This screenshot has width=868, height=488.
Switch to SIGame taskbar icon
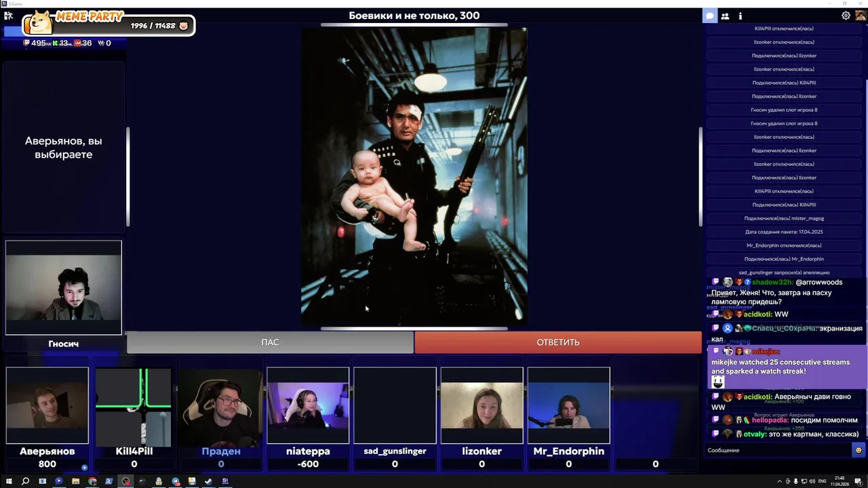point(225,481)
